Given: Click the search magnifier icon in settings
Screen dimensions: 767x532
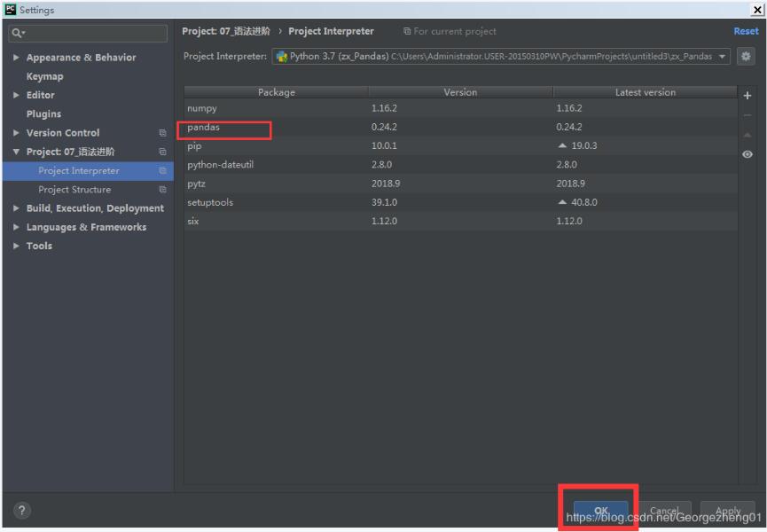Looking at the screenshot, I should 17,34.
